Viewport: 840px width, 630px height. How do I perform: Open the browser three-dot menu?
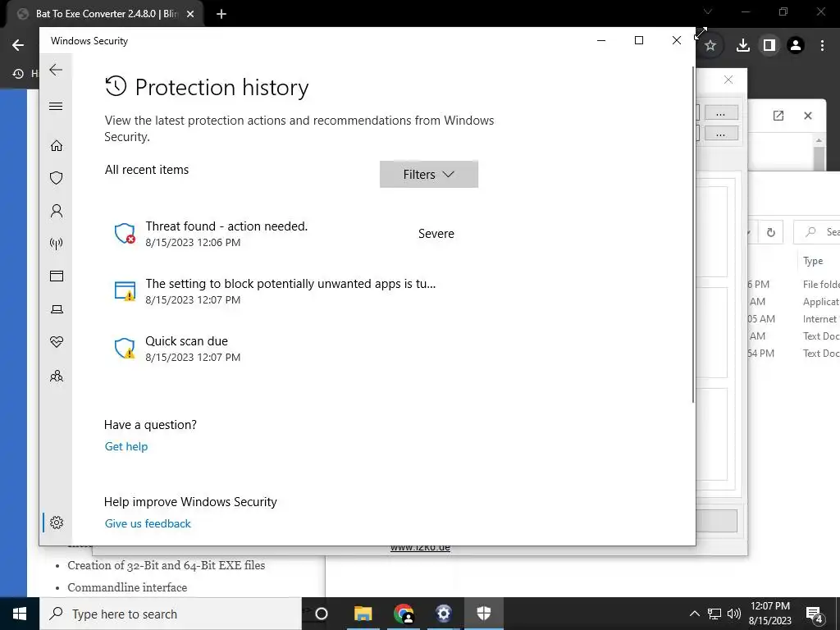[822, 46]
